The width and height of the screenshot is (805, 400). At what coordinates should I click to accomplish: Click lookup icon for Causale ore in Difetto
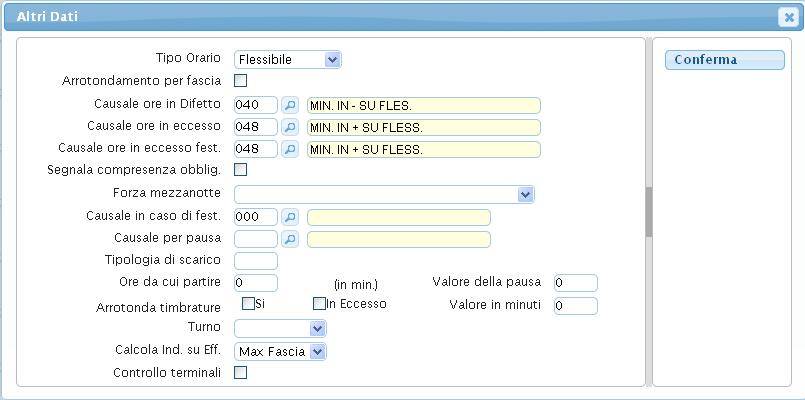290,105
